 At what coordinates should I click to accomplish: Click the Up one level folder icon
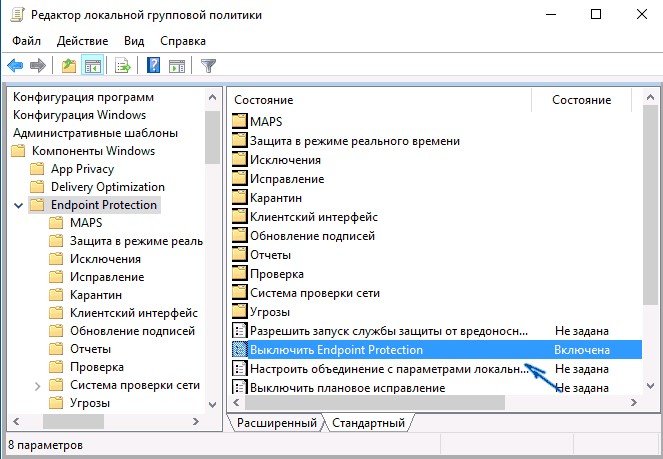pos(67,66)
